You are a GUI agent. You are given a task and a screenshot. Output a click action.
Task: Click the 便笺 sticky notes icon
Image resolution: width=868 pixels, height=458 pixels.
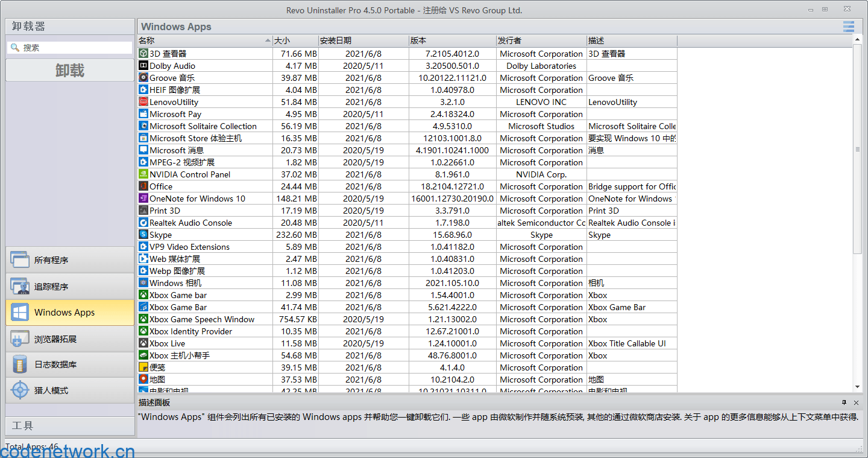[x=143, y=367]
